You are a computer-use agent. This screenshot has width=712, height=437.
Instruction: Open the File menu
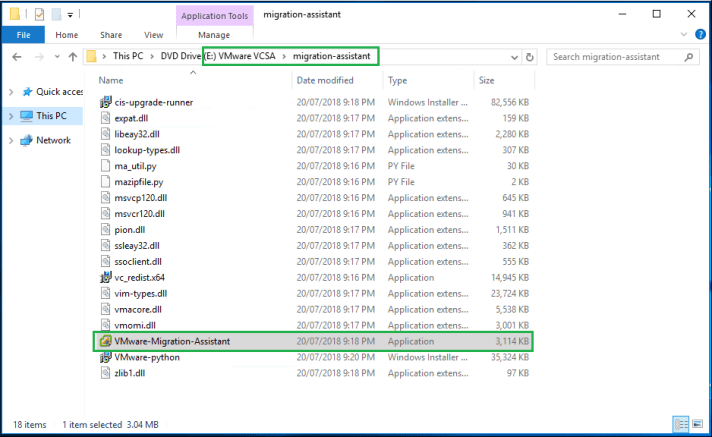click(x=22, y=35)
